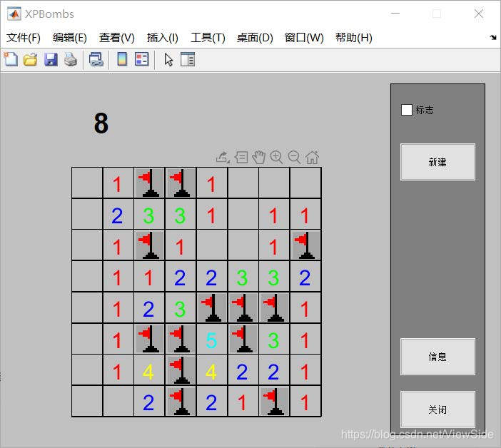Open the Property Inspector icon
Viewport: 501px width, 448px height.
188,59
